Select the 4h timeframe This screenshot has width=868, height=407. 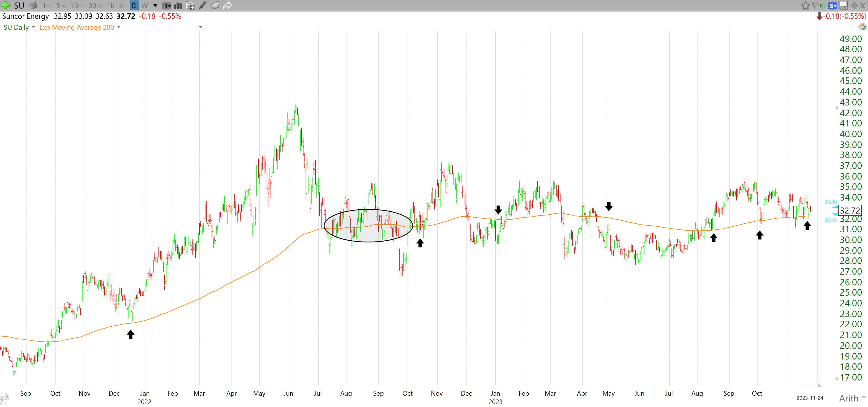pos(123,6)
